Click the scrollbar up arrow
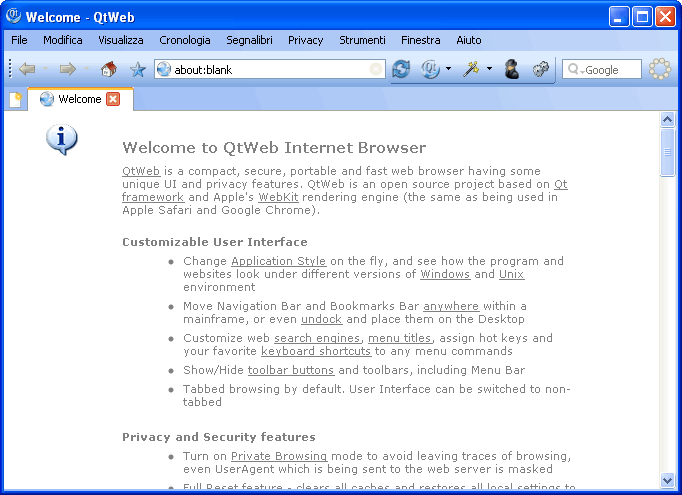Screen dimensions: 682x495 coord(667,119)
